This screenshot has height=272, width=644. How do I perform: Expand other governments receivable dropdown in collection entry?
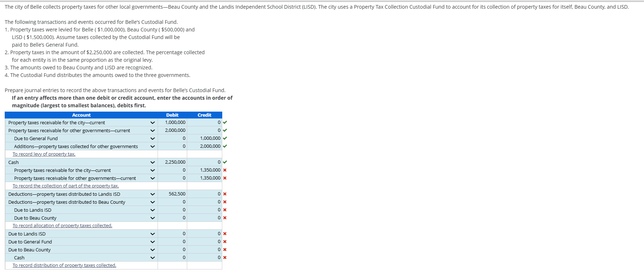pos(153,178)
